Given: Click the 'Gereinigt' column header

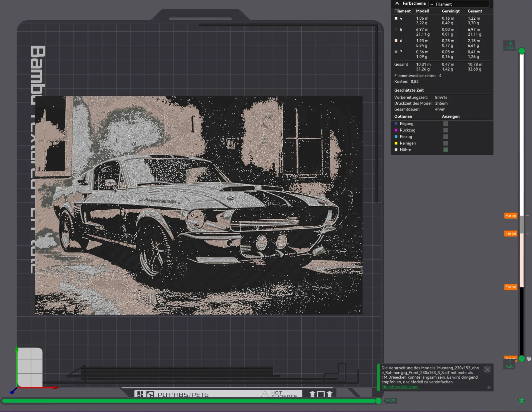Looking at the screenshot, I should point(451,11).
